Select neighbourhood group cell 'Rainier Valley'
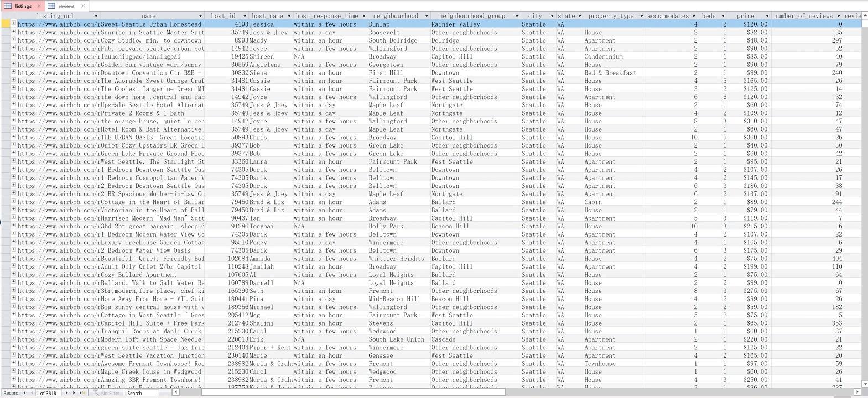The image size is (868, 398). 475,24
